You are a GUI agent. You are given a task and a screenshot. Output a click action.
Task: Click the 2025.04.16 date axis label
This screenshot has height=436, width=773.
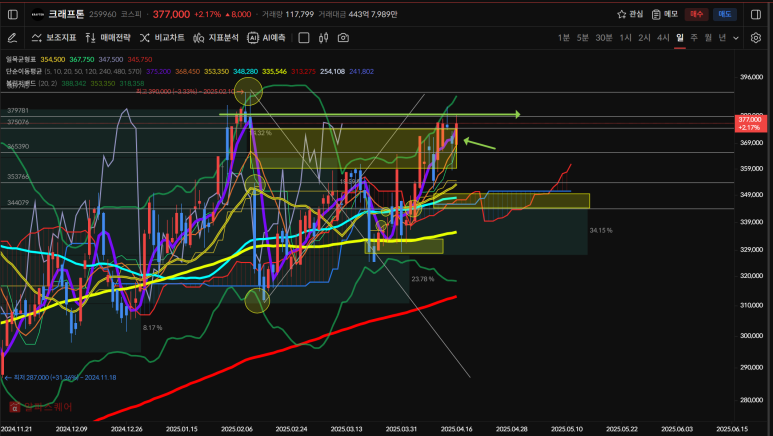point(457,429)
